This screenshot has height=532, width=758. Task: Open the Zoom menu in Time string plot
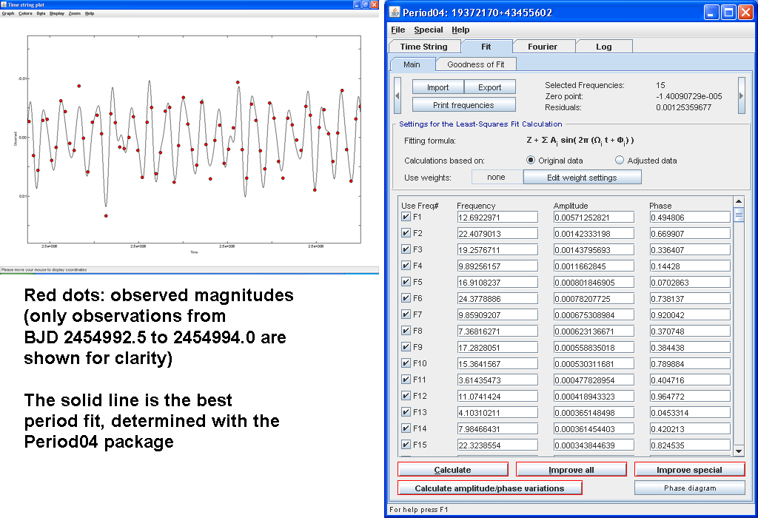pyautogui.click(x=75, y=13)
